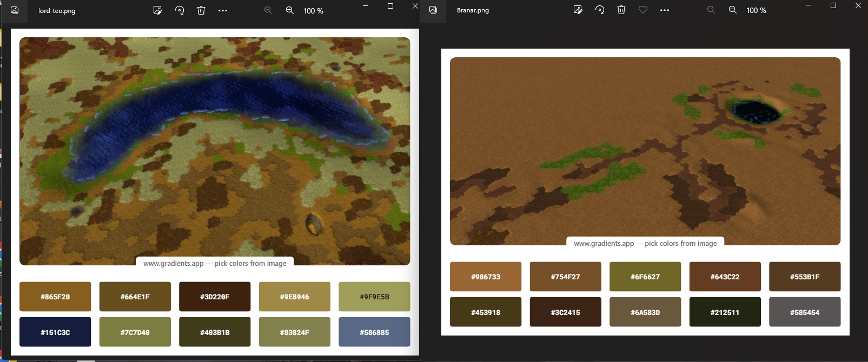Rotate the Branar.png image
868x362 pixels.
[x=600, y=10]
